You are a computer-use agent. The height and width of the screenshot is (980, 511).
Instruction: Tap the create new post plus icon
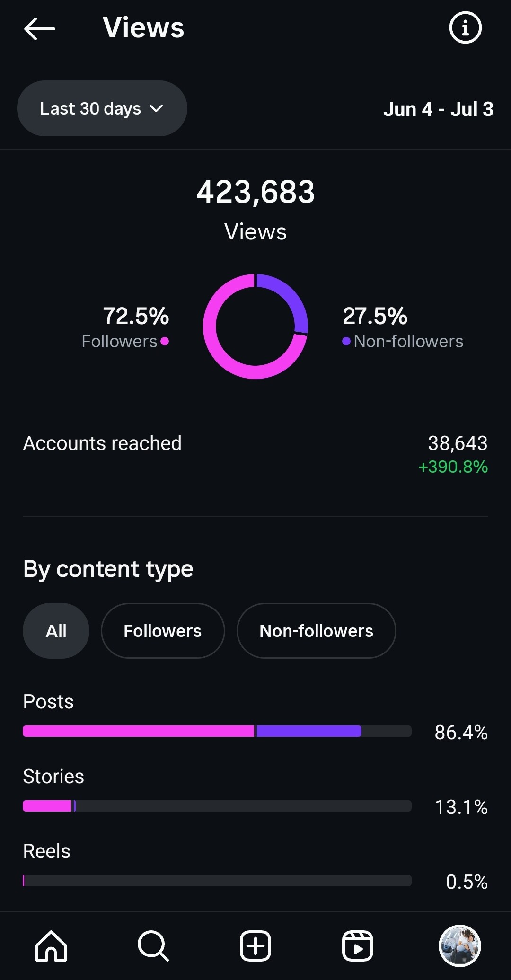[x=255, y=946]
